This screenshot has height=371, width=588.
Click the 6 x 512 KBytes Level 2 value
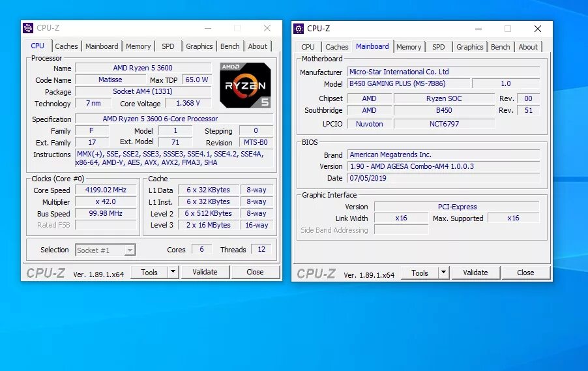(209, 213)
